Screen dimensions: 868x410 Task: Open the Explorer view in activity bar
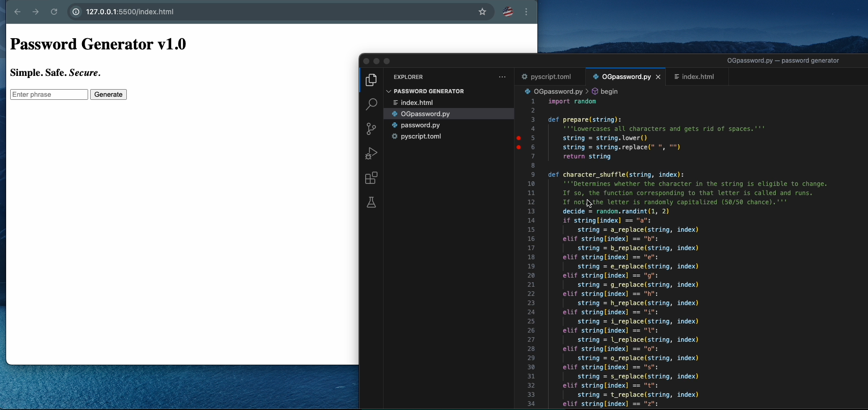[371, 80]
